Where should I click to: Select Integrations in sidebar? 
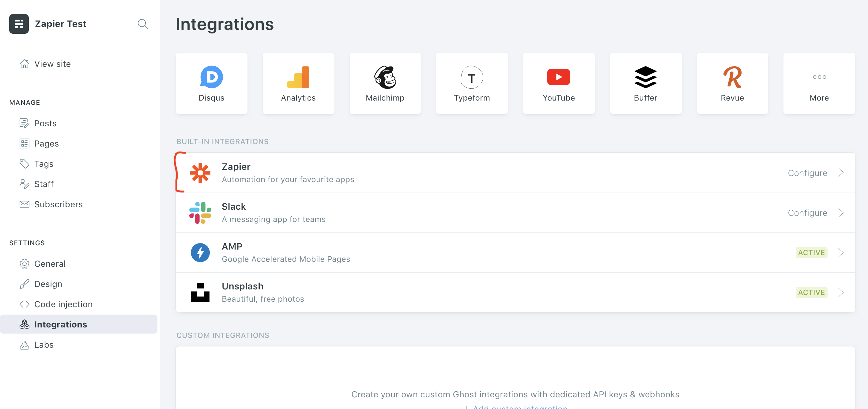click(x=78, y=324)
